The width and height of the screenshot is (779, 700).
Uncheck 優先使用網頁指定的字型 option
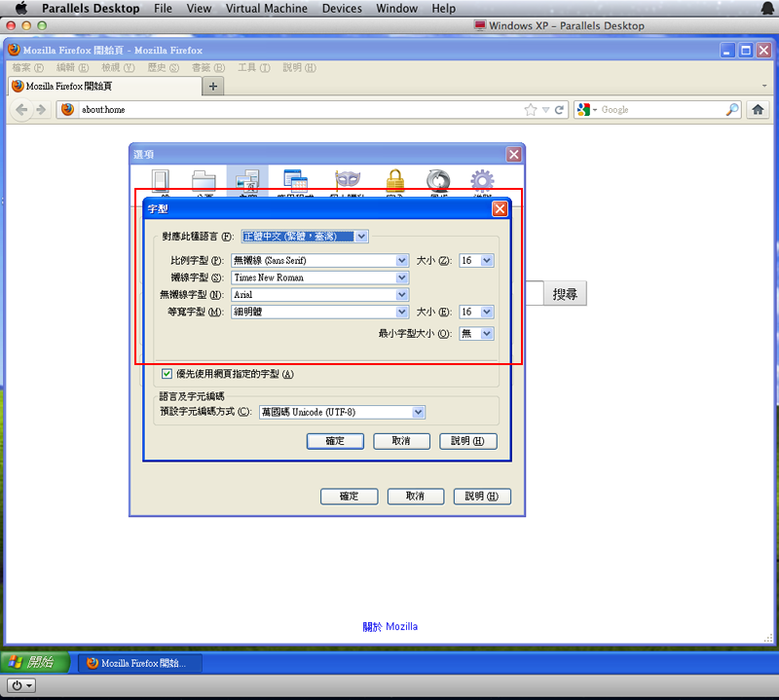166,374
